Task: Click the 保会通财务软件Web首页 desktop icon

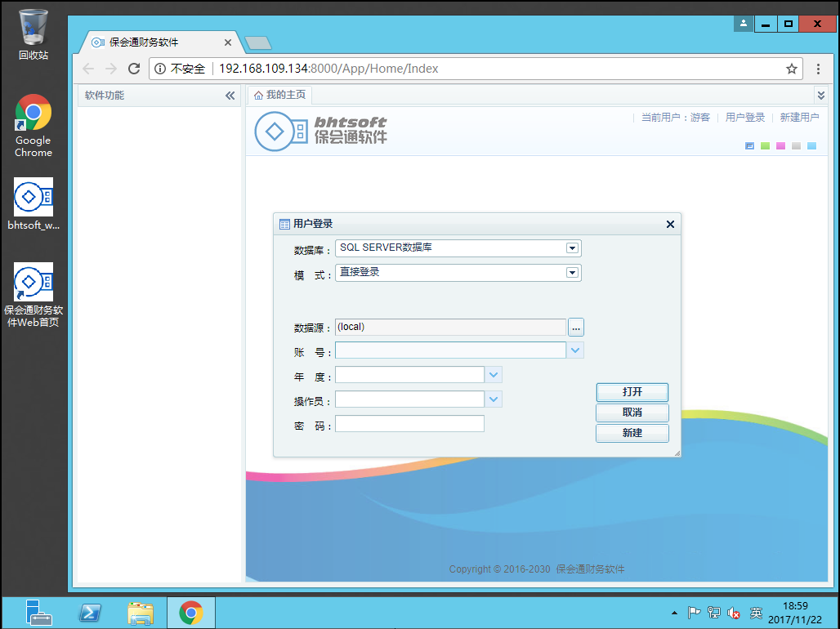Action: point(34,283)
